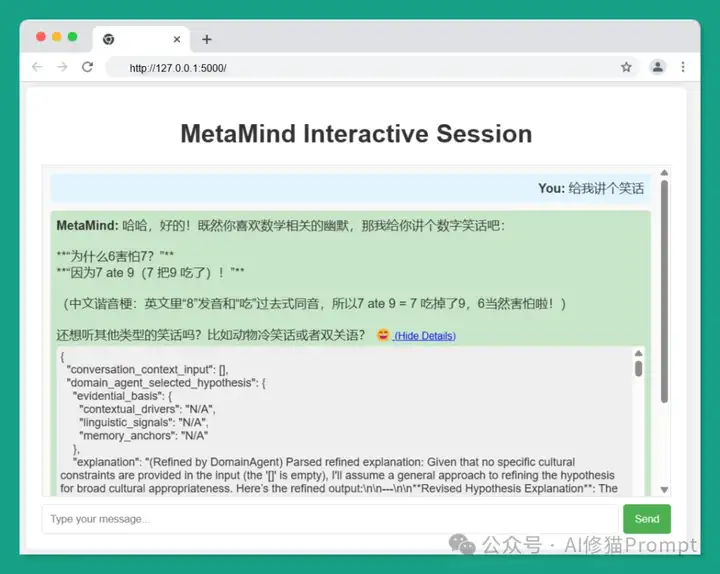
Task: Click the smiling emoji before Hide Details
Action: pyautogui.click(x=383, y=335)
